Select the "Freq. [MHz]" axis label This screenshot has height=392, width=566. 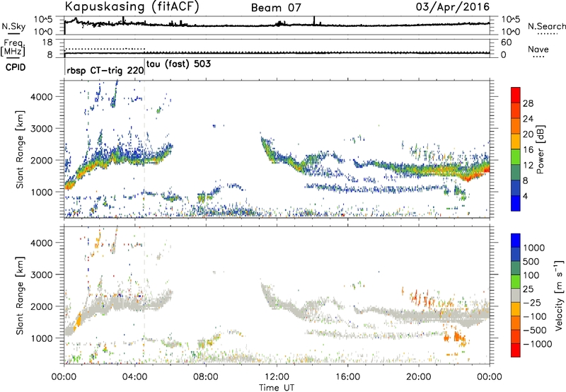(13, 47)
